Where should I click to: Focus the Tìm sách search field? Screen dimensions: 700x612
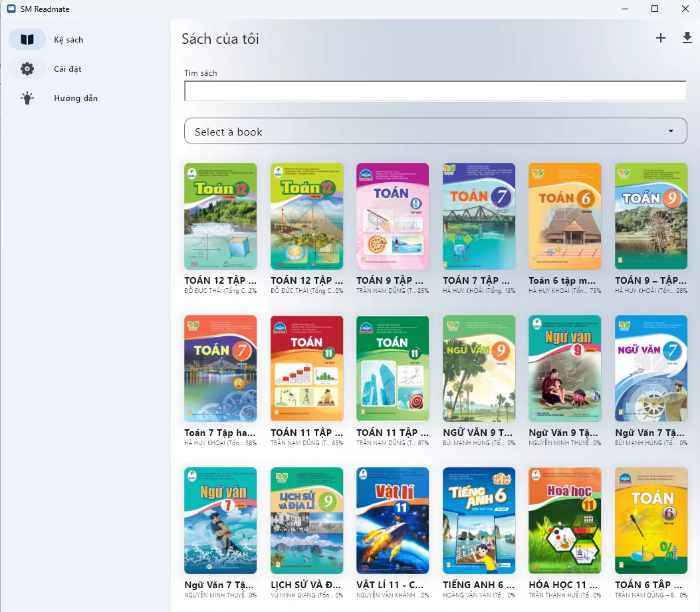click(x=435, y=91)
